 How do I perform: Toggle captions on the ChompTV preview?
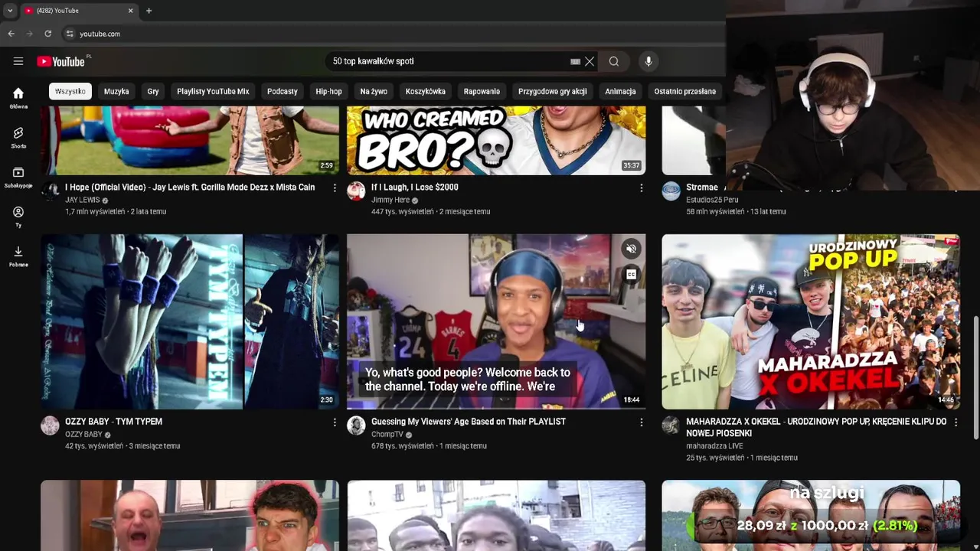[631, 274]
